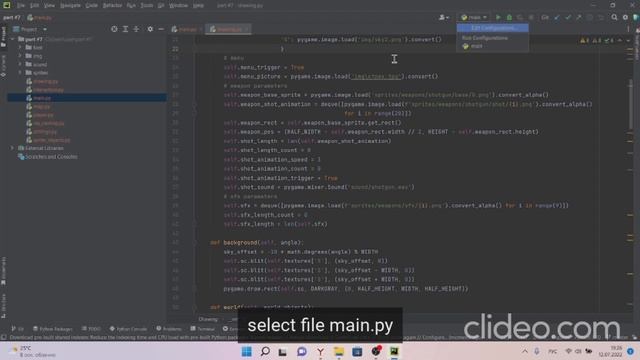Open Yandex browser from taskbar
640x360 pixels.
click(320, 351)
